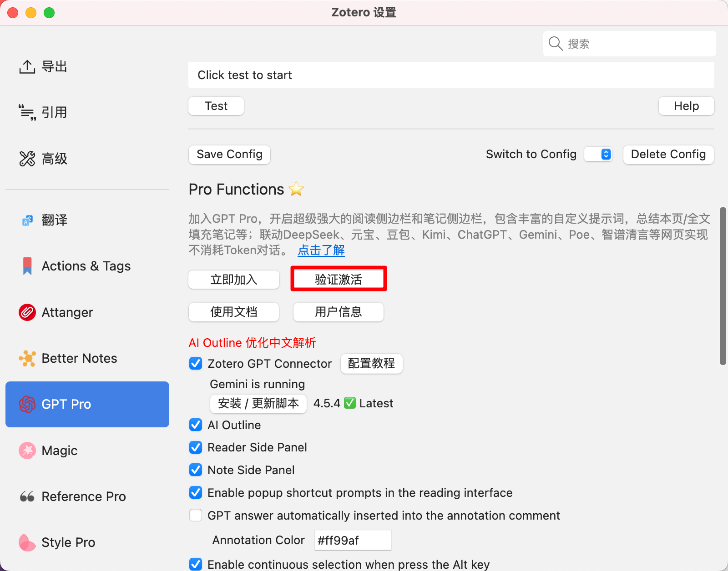This screenshot has height=571, width=728.
Task: Click the star icon beside Pro Functions
Action: 296,189
